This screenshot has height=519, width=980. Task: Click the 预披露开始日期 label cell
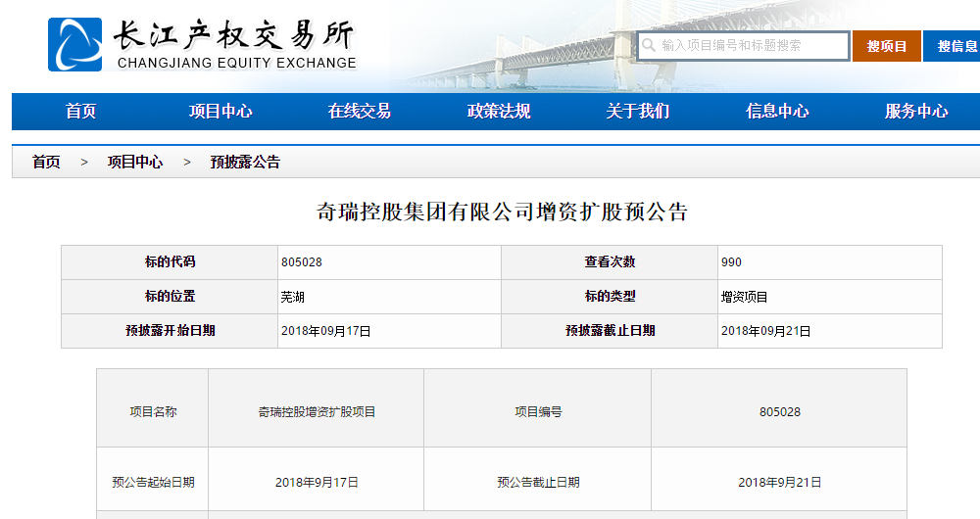(170, 331)
